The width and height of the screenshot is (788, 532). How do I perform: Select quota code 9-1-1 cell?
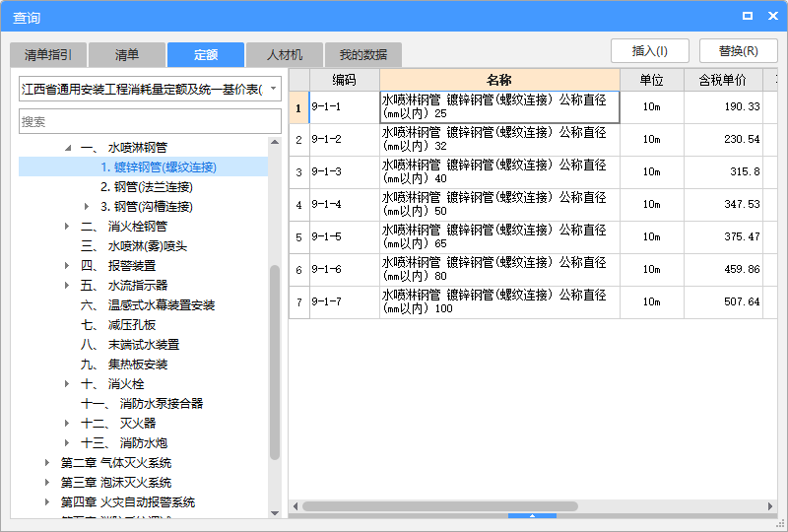[344, 106]
